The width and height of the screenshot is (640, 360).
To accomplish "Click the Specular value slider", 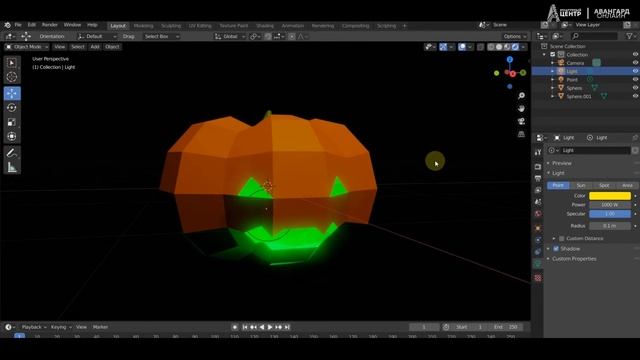I will pyautogui.click(x=610, y=214).
